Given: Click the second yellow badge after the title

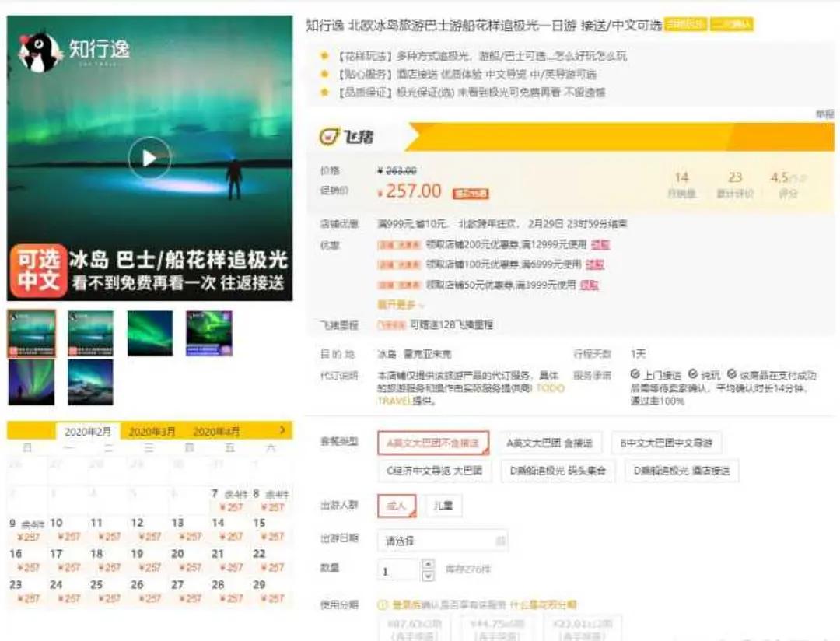Looking at the screenshot, I should pyautogui.click(x=732, y=24).
